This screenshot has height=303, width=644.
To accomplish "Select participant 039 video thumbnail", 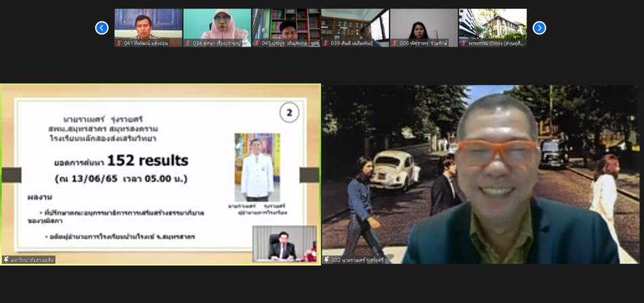I will coord(355,28).
